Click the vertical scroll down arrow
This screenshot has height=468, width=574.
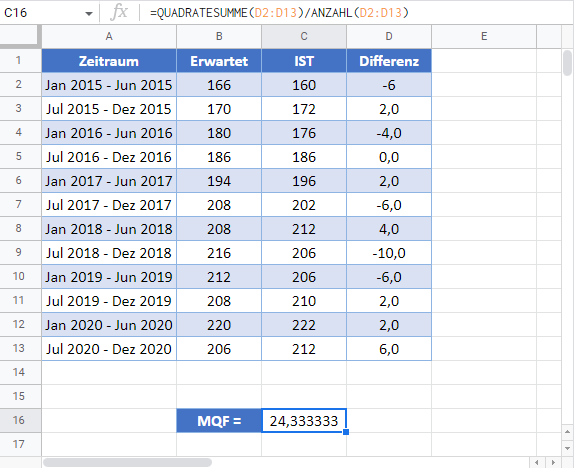pos(567,448)
